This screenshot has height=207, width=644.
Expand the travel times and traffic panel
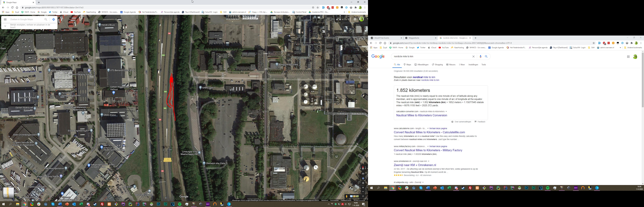pos(5,26)
